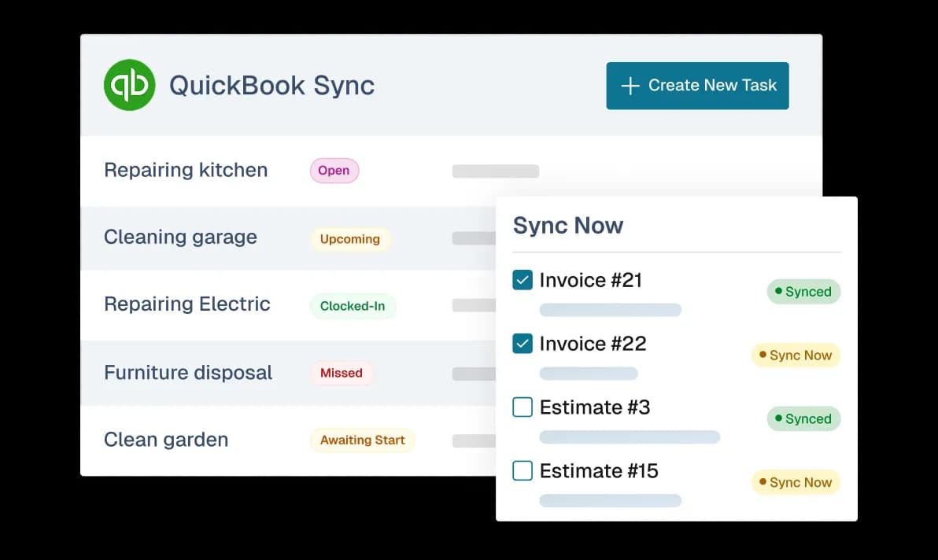This screenshot has height=560, width=938.
Task: Select the Missed badge on Furniture disposal
Action: tap(342, 373)
